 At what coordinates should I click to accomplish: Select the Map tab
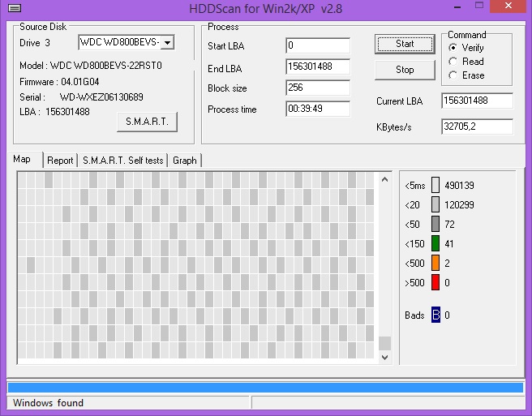(22, 160)
